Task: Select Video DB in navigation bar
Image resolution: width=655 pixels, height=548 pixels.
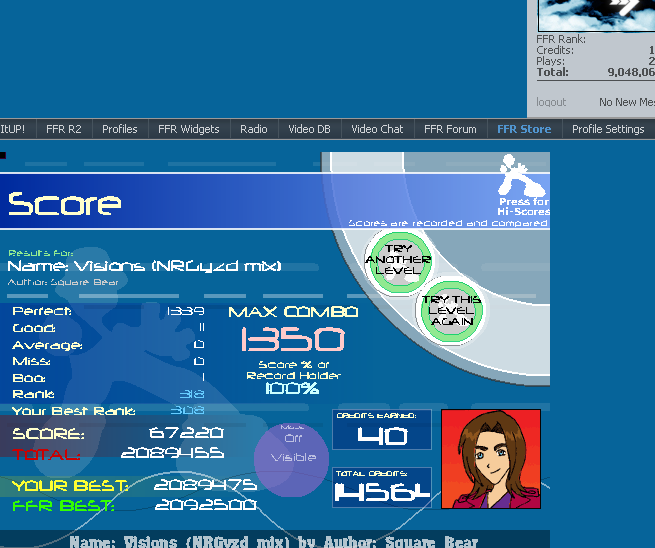Action: tap(309, 129)
